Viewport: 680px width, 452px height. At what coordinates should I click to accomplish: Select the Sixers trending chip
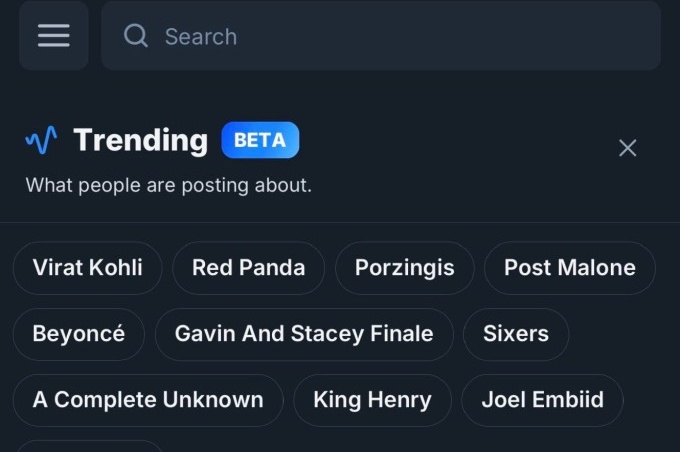coord(515,334)
